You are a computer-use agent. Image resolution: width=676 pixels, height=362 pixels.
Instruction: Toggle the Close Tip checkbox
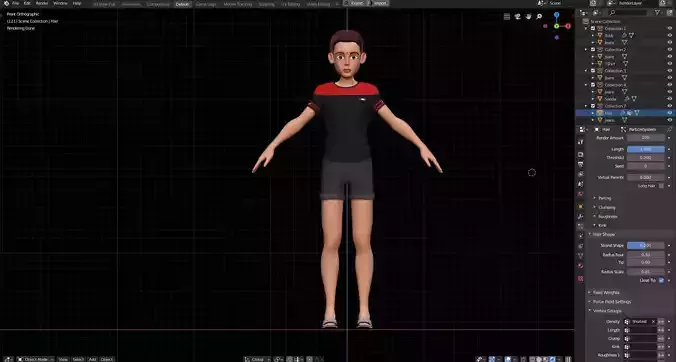tap(661, 280)
